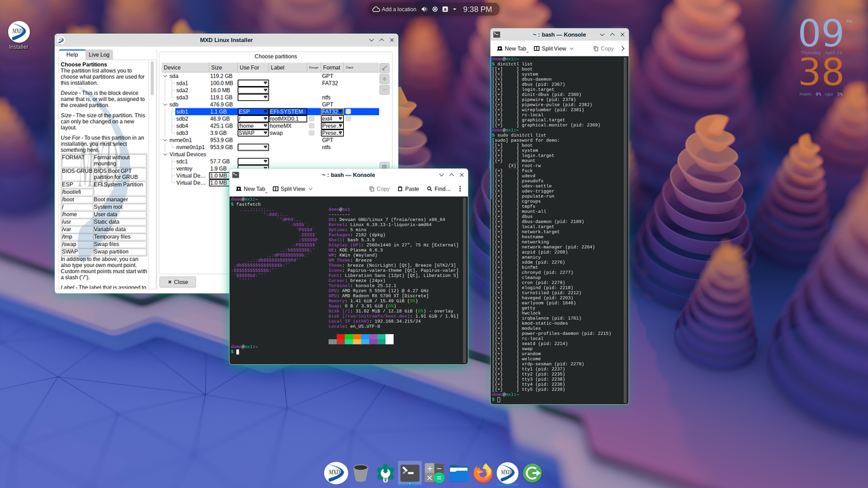Click the volume speaker icon in top panel

(424, 9)
